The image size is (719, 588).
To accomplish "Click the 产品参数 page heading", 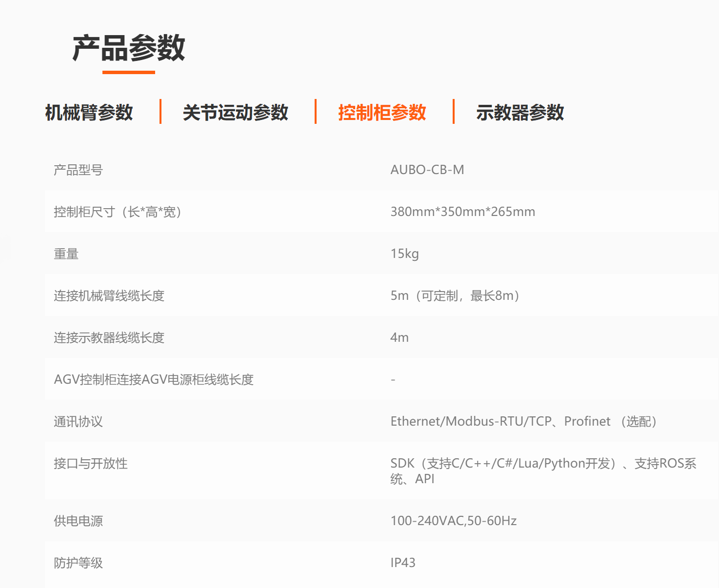I will click(129, 48).
